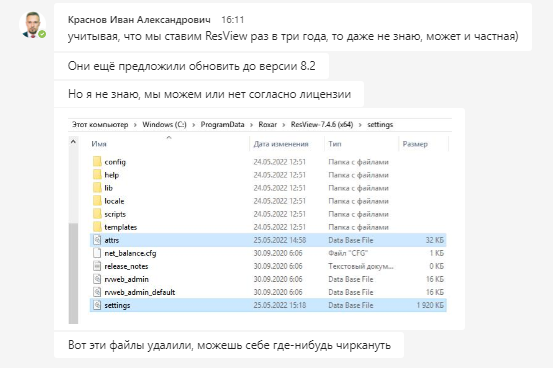
Task: Click the rvweb_admin database file icon
Action: pos(97,279)
